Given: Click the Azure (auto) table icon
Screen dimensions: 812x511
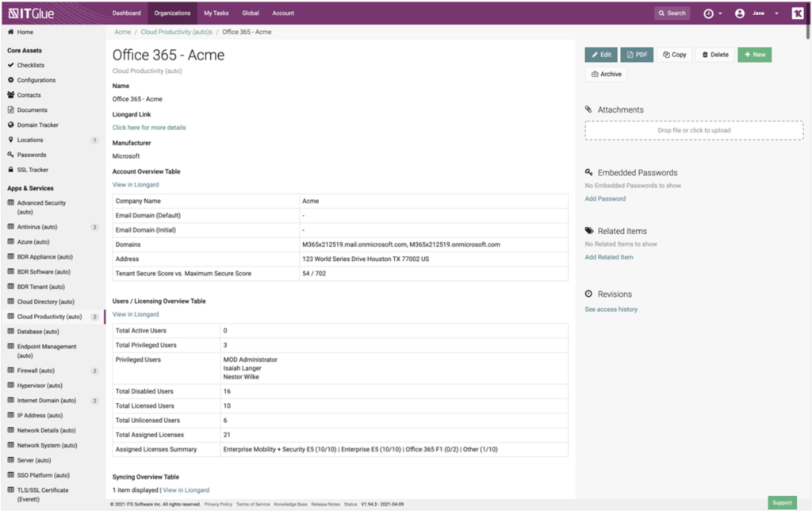Looking at the screenshot, I should (10, 241).
